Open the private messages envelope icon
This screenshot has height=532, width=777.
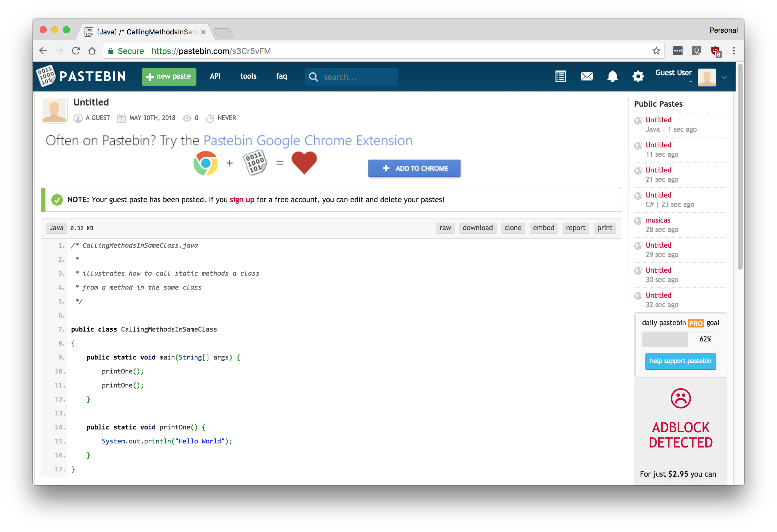586,77
